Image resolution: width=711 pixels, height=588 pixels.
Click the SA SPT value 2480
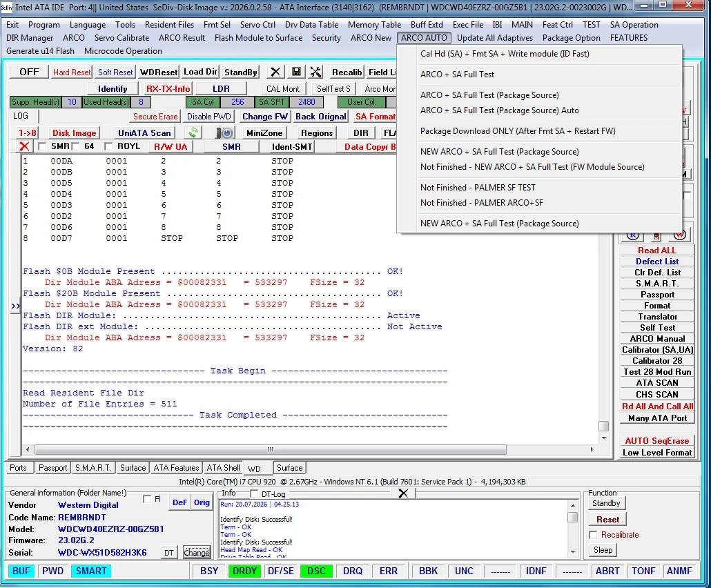click(306, 102)
